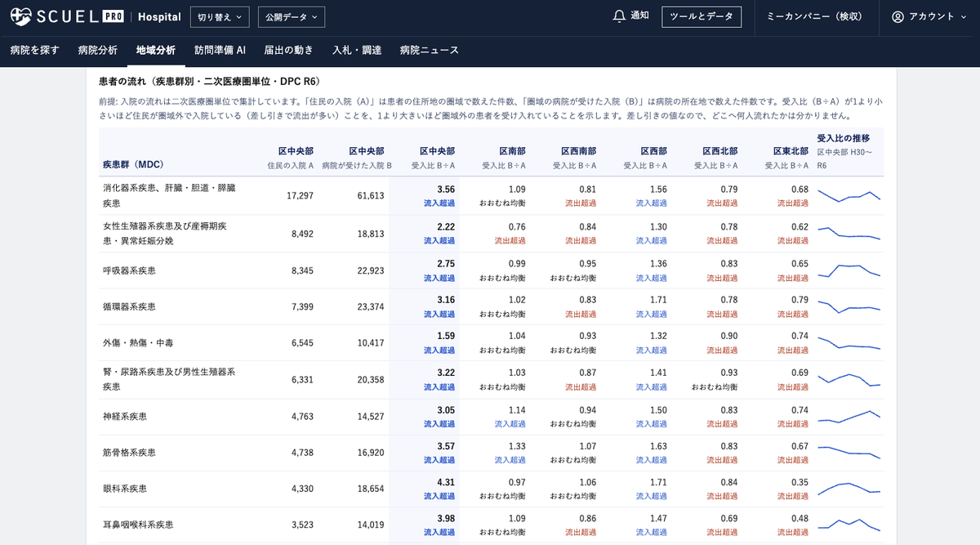980x545 pixels.
Task: Open the 切り替え dropdown
Action: (220, 16)
